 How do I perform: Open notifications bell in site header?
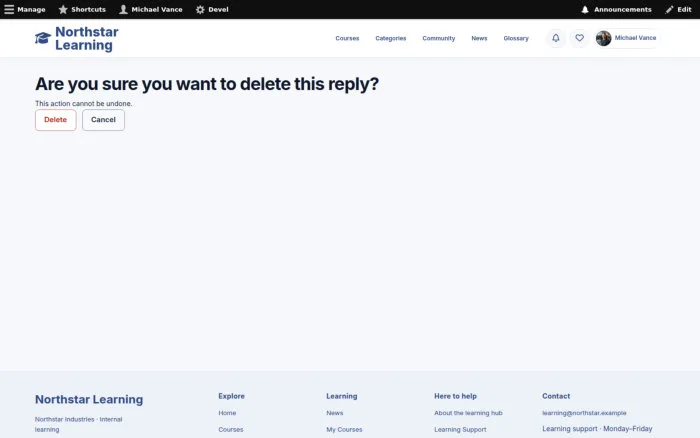[556, 38]
